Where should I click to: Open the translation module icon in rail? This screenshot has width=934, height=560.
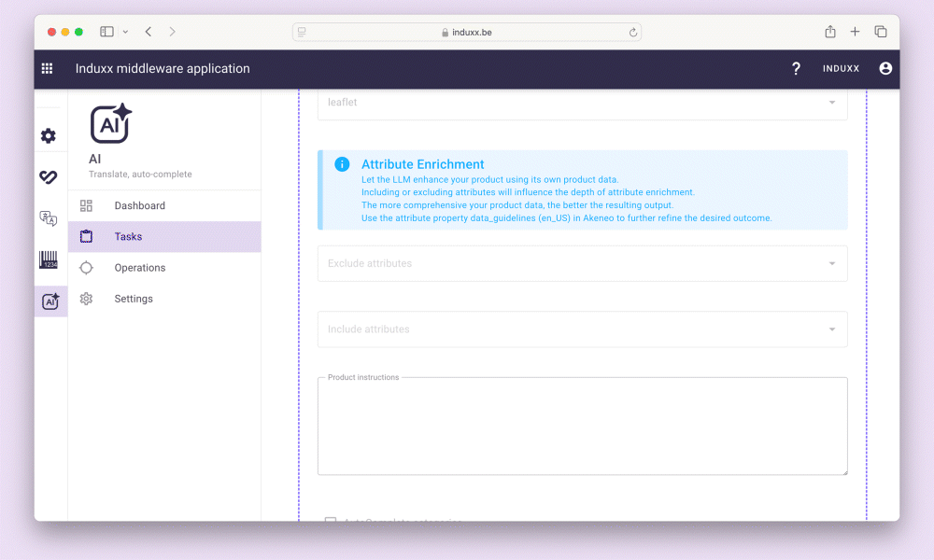(x=49, y=218)
